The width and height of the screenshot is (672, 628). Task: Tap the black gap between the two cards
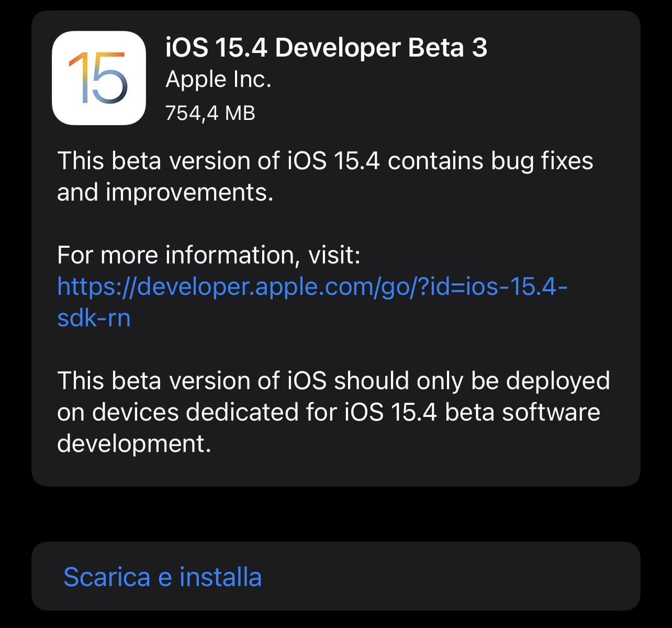(336, 514)
